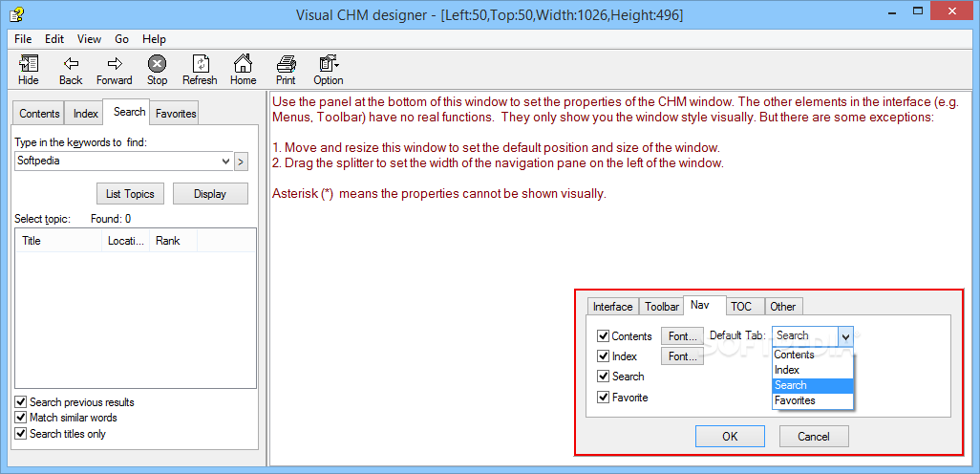This screenshot has height=474, width=980.
Task: Open the Interface properties tab
Action: [x=612, y=307]
